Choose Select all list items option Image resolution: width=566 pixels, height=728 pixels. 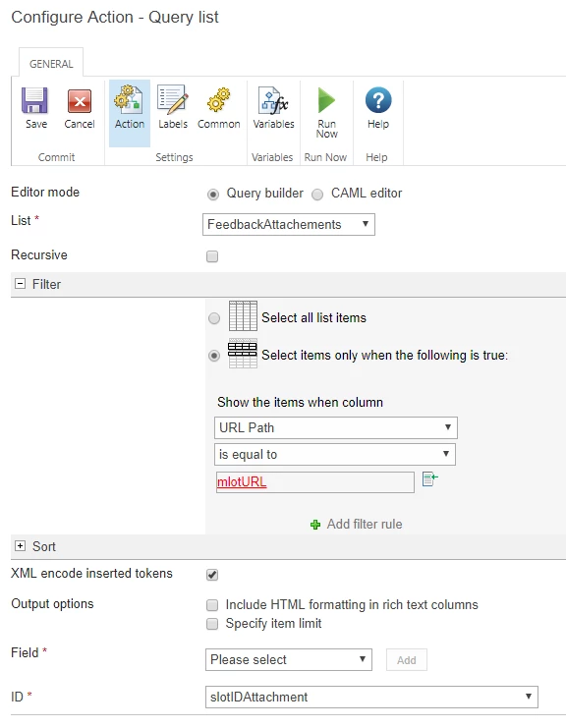[x=214, y=318]
